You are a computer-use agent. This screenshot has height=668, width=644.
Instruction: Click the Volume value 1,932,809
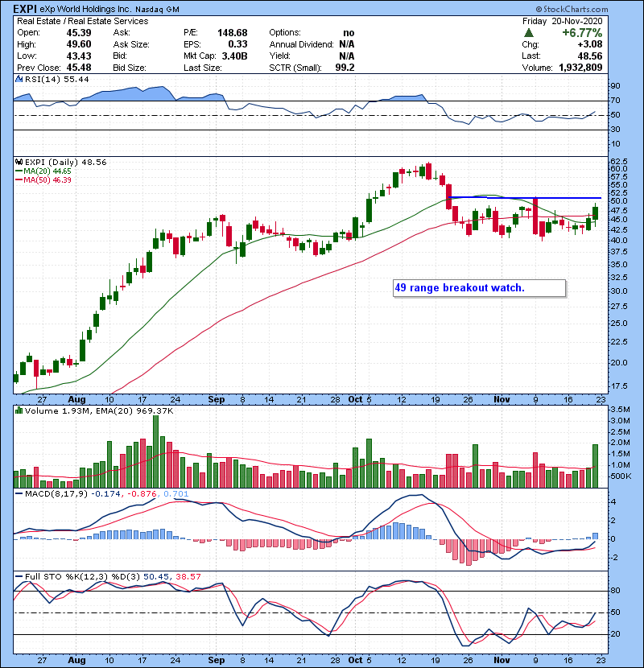coord(580,68)
